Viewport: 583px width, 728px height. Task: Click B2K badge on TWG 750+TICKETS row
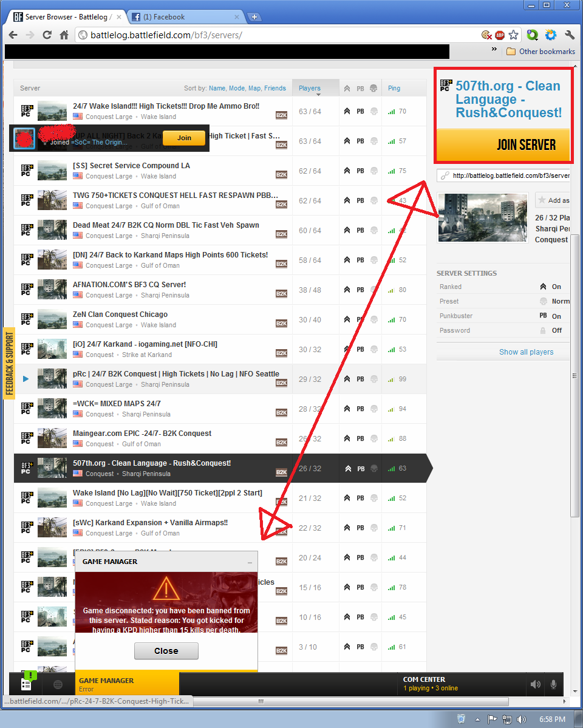(x=282, y=204)
